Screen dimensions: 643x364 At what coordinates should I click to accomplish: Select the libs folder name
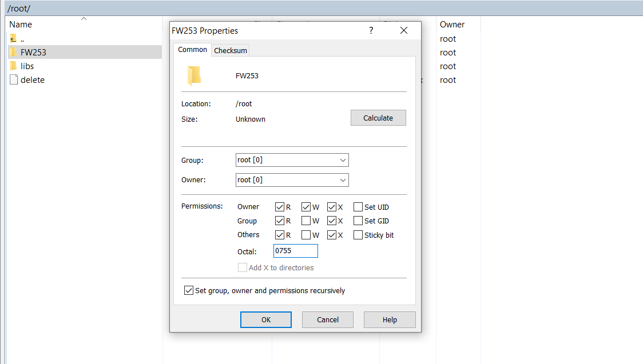click(x=27, y=66)
